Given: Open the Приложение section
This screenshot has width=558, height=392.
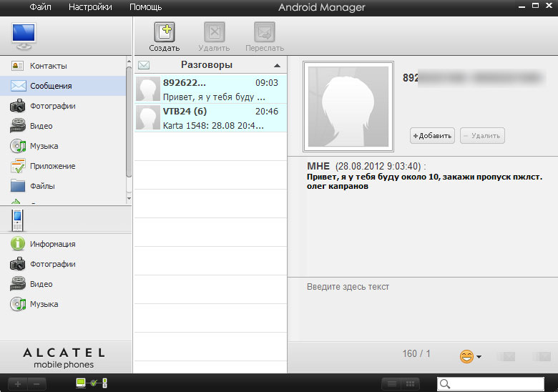Looking at the screenshot, I should click(x=52, y=166).
